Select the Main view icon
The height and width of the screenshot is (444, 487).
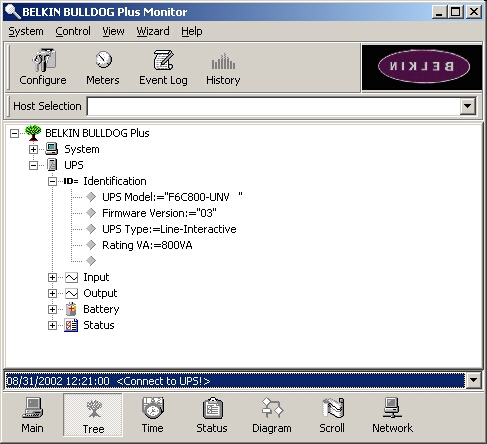point(32,415)
